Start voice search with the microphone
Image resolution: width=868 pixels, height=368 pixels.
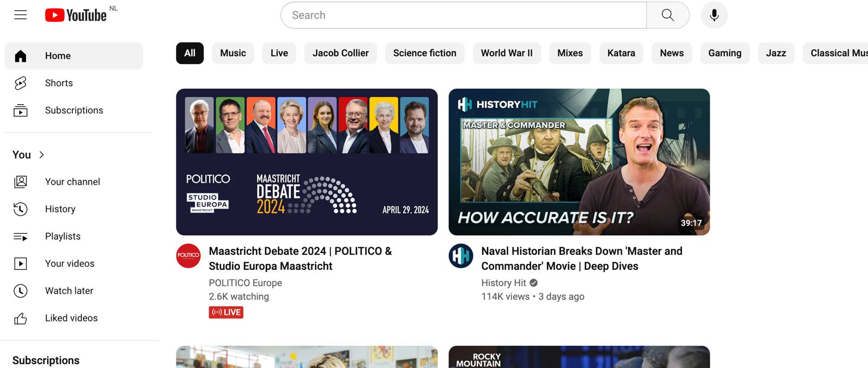click(x=714, y=15)
